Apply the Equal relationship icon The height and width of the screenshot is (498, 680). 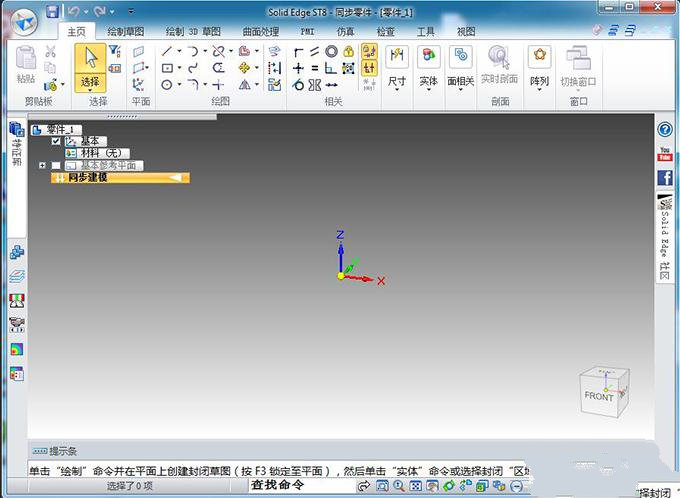[x=315, y=68]
